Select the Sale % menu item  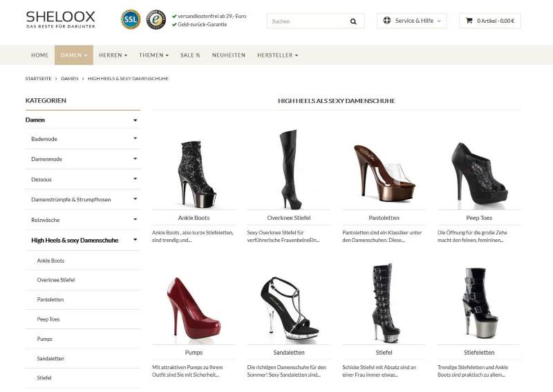[190, 55]
